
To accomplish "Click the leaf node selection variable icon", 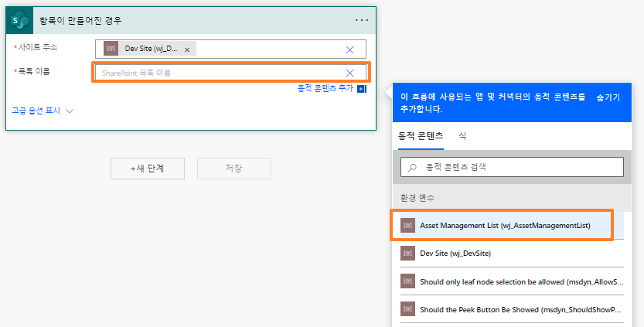I will 408,281.
